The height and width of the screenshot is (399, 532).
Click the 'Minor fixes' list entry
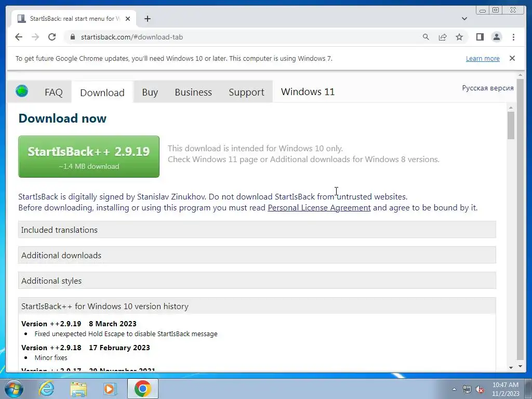[x=51, y=357]
